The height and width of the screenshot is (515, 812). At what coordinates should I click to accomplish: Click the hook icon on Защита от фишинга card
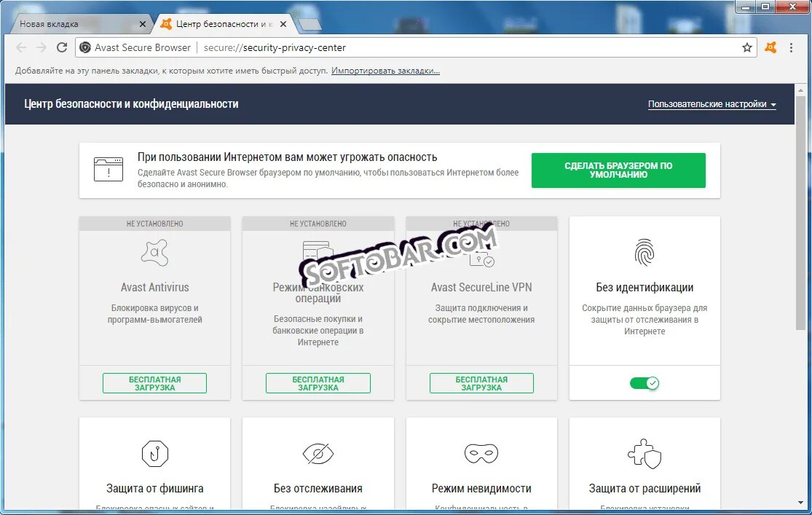154,452
